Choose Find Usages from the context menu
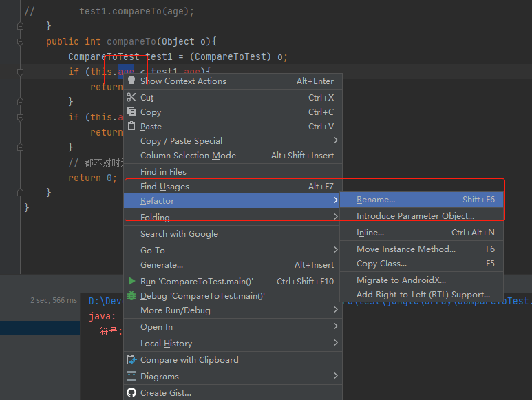 (x=164, y=187)
